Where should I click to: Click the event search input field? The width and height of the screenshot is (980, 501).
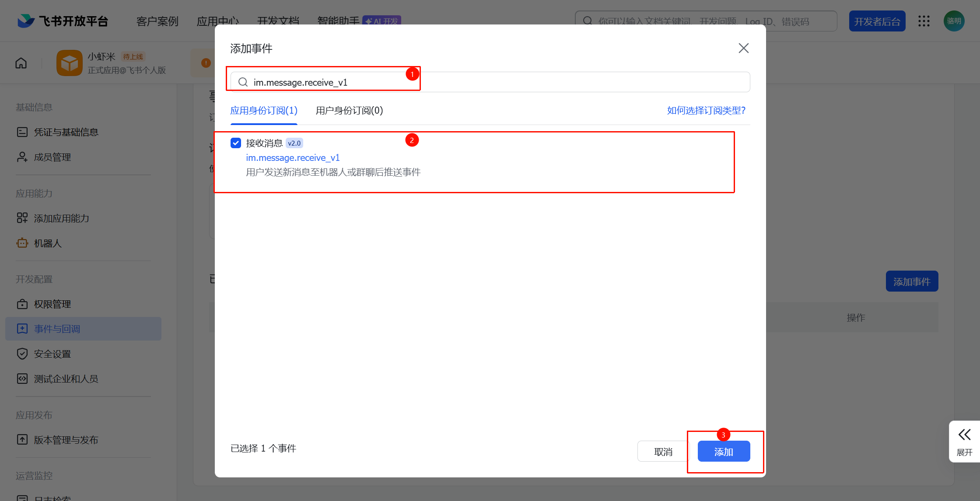coord(490,82)
